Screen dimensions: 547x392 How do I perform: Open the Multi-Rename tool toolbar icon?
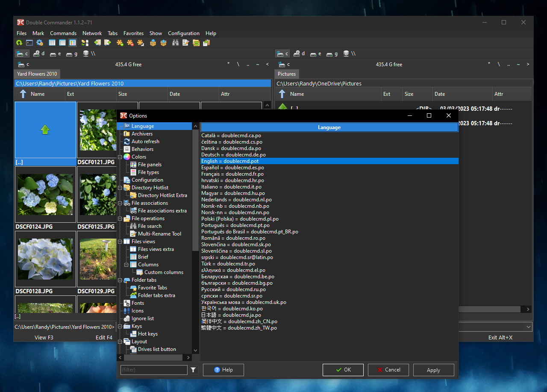tap(185, 43)
